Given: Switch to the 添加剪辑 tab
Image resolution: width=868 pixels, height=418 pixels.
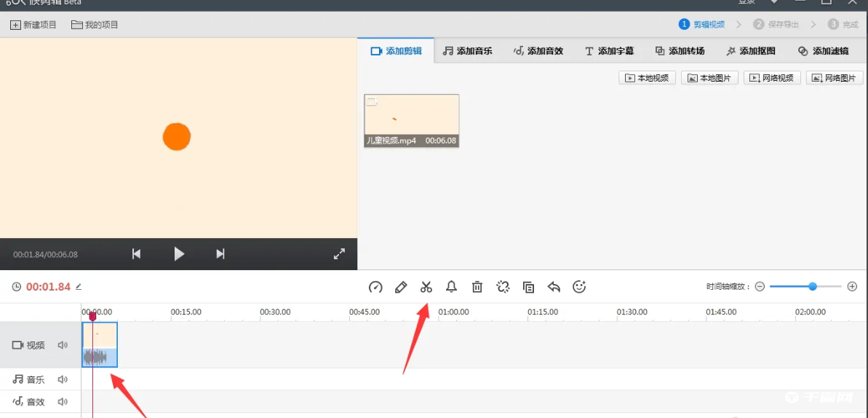Looking at the screenshot, I should [397, 51].
